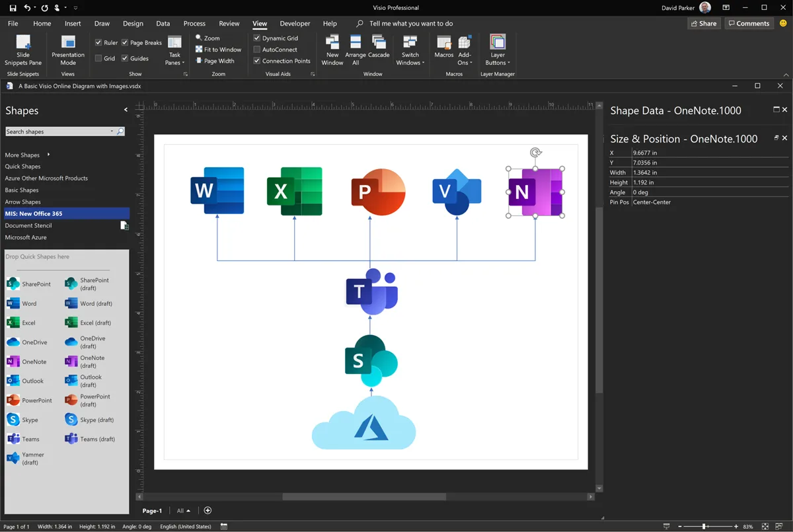793x532 pixels.
Task: Open the Task Panes dropdown
Action: [x=174, y=50]
